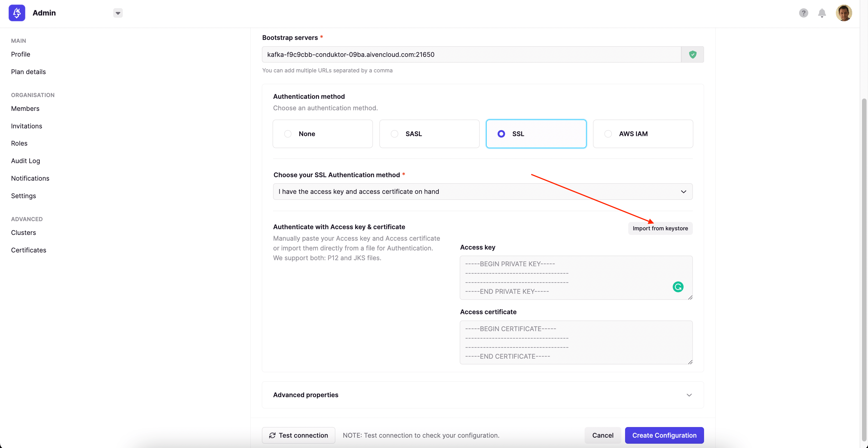
Task: Select the SSL authentication method
Action: coord(536,134)
